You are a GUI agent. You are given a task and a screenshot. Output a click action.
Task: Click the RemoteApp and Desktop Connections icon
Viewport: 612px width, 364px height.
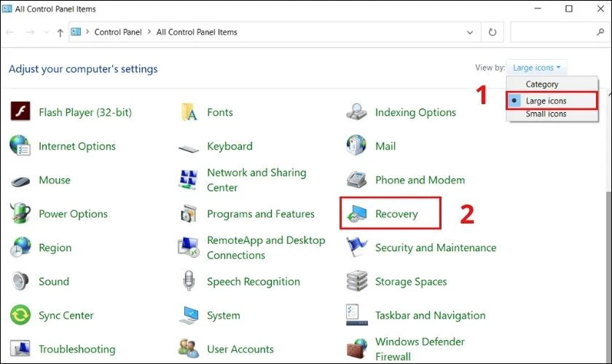tap(189, 248)
